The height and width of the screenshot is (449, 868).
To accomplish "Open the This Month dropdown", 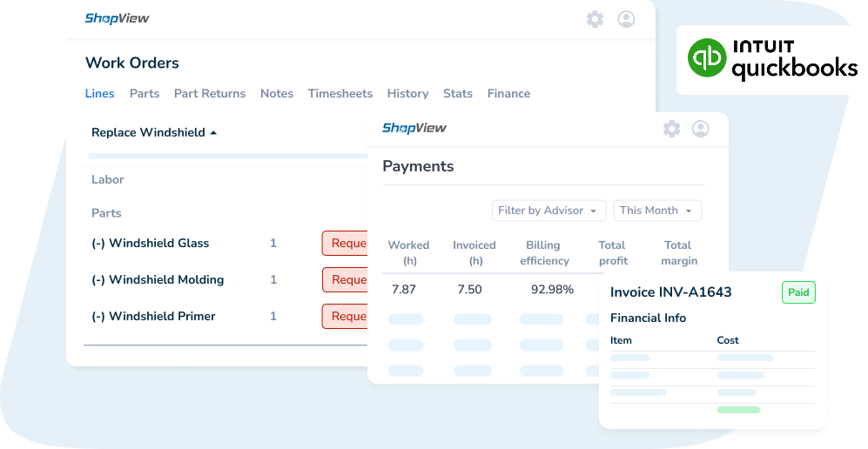I will (x=657, y=211).
